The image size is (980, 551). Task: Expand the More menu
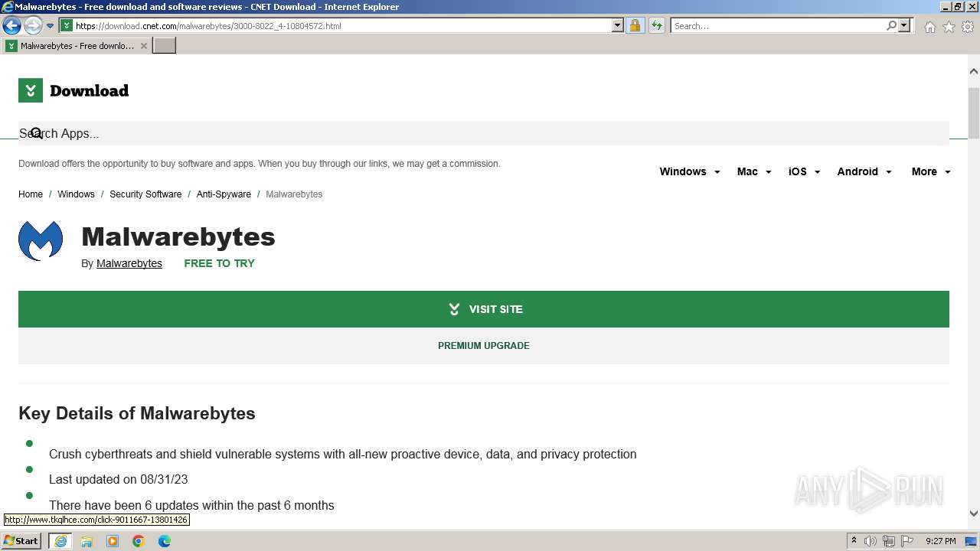click(931, 171)
